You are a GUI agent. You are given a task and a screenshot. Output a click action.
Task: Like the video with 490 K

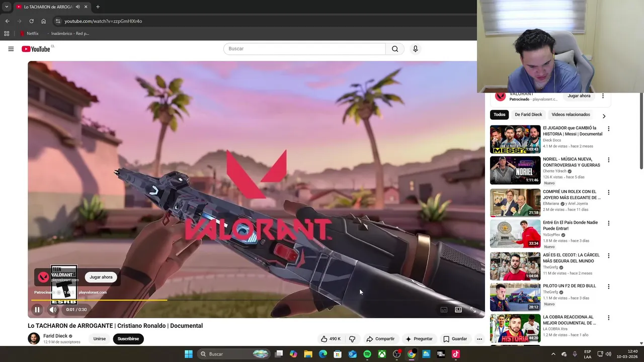(331, 339)
